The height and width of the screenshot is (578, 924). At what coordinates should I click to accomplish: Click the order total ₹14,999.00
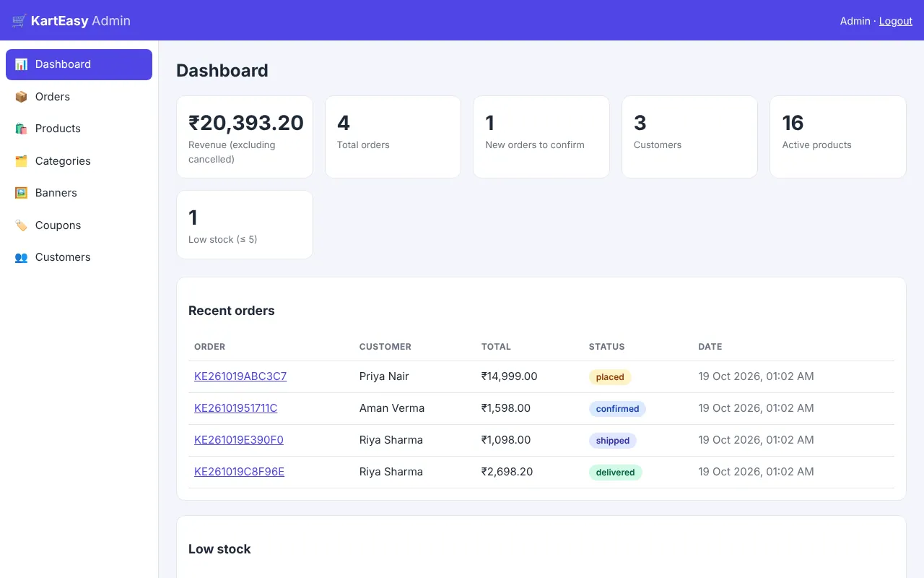click(510, 376)
